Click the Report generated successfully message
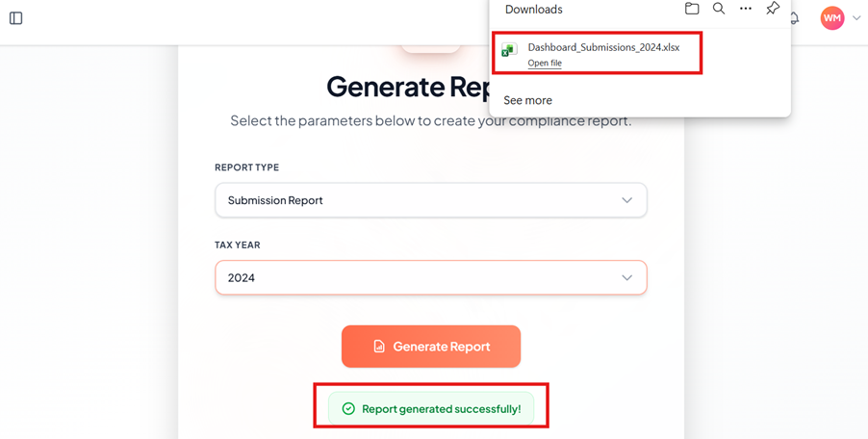 pyautogui.click(x=441, y=409)
